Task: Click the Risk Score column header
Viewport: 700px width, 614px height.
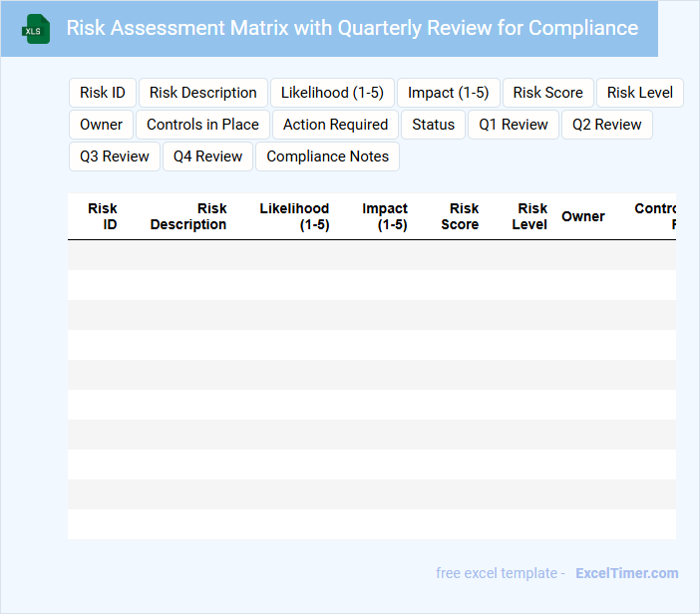Action: (461, 216)
